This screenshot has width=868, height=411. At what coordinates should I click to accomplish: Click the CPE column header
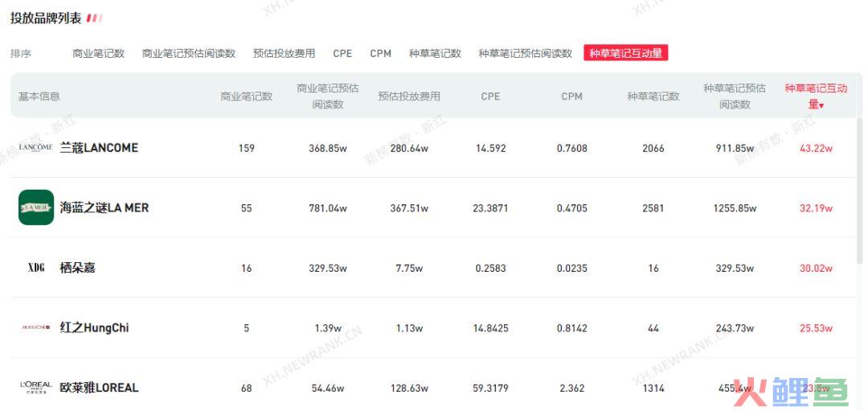pos(490,97)
